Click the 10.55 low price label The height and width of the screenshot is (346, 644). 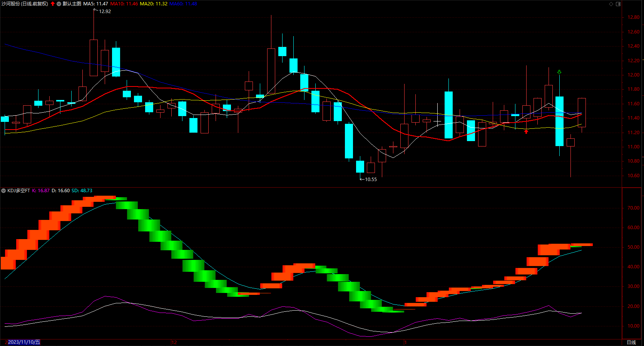tap(371, 180)
